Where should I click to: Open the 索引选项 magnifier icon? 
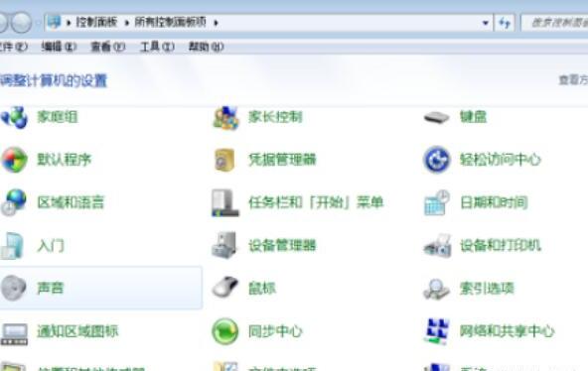pos(436,289)
